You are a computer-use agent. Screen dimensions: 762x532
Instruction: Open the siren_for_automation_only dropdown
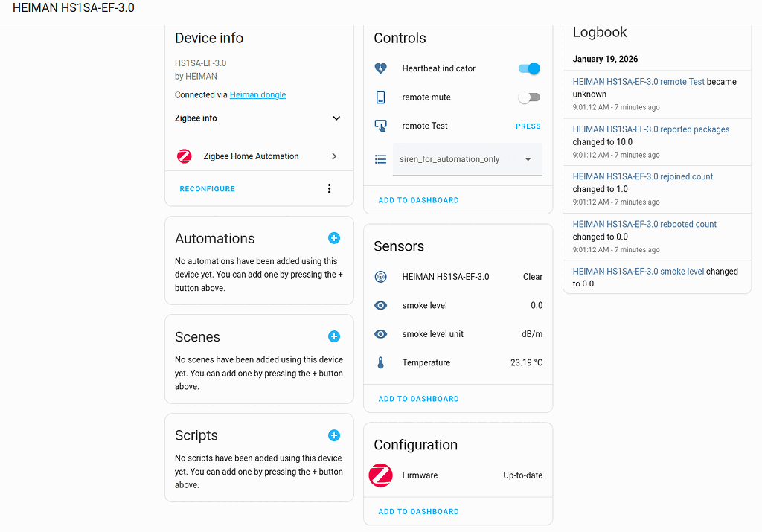tap(467, 159)
